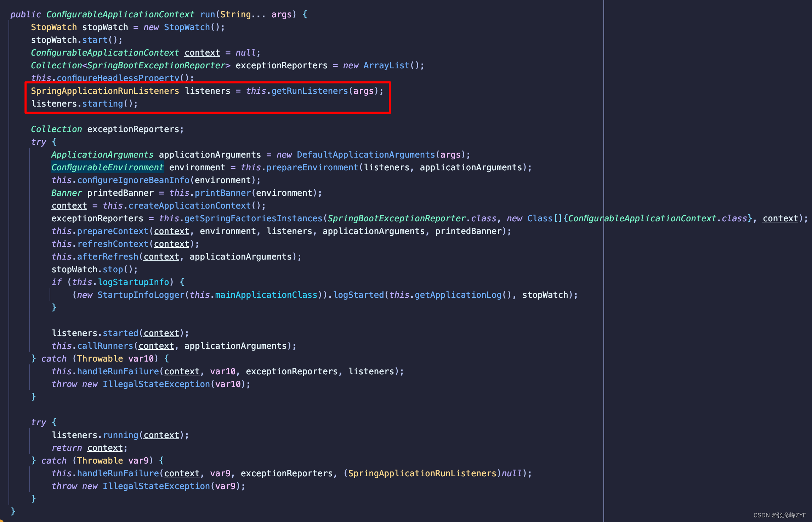The height and width of the screenshot is (522, 812).
Task: Click SpringBootExceptionReporter.class argument
Action: pos(412,219)
